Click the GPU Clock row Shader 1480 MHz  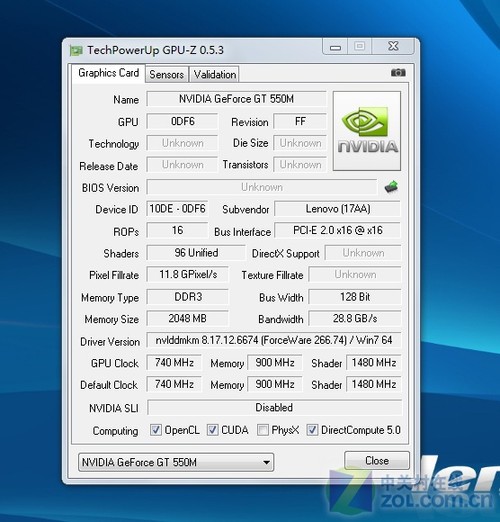[x=374, y=362]
